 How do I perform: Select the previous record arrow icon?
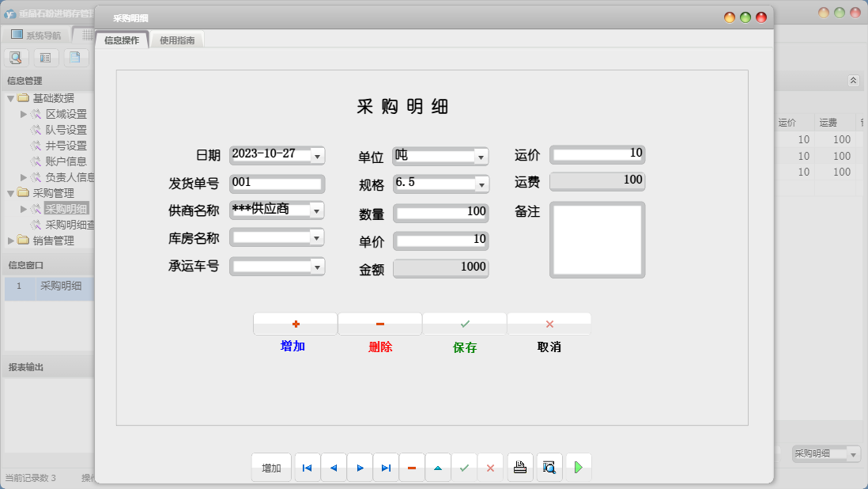point(333,468)
